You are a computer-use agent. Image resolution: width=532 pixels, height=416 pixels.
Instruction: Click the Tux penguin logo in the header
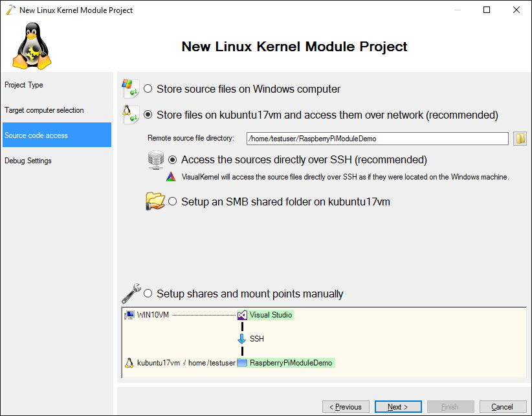pos(32,46)
